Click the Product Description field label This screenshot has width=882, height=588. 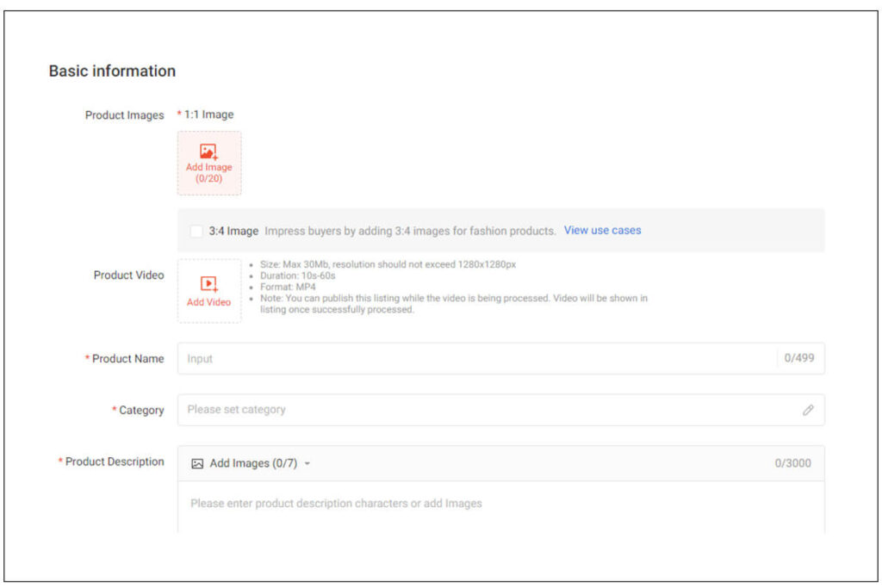[x=114, y=462]
